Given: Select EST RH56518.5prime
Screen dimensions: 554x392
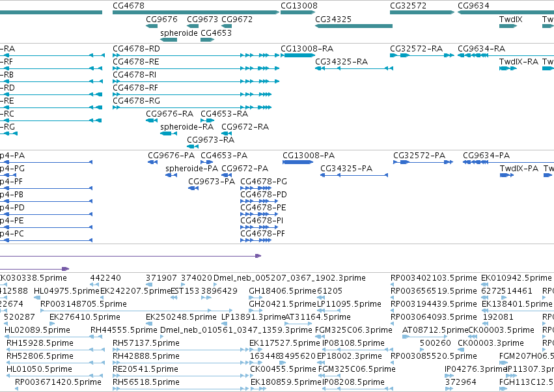Looking at the screenshot, I should [x=146, y=382].
